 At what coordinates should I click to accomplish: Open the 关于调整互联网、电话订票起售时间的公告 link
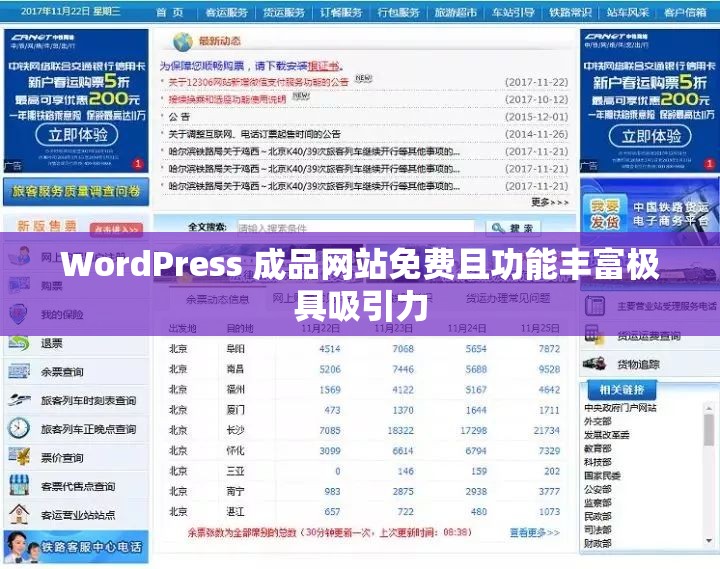pyautogui.click(x=254, y=134)
